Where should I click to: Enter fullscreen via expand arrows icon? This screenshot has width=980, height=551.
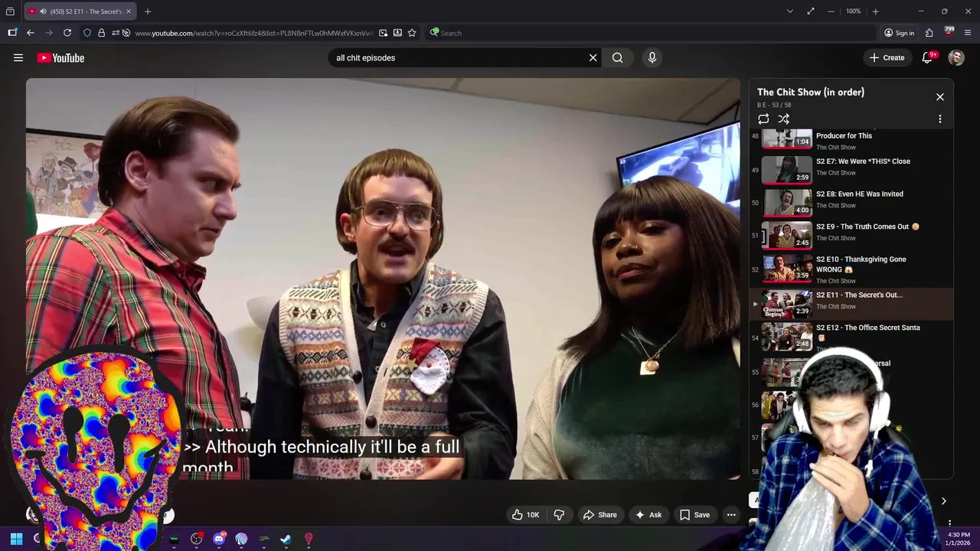pyautogui.click(x=811, y=11)
